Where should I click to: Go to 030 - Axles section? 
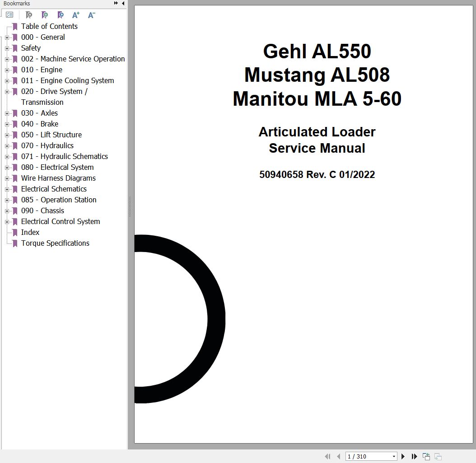click(x=39, y=113)
